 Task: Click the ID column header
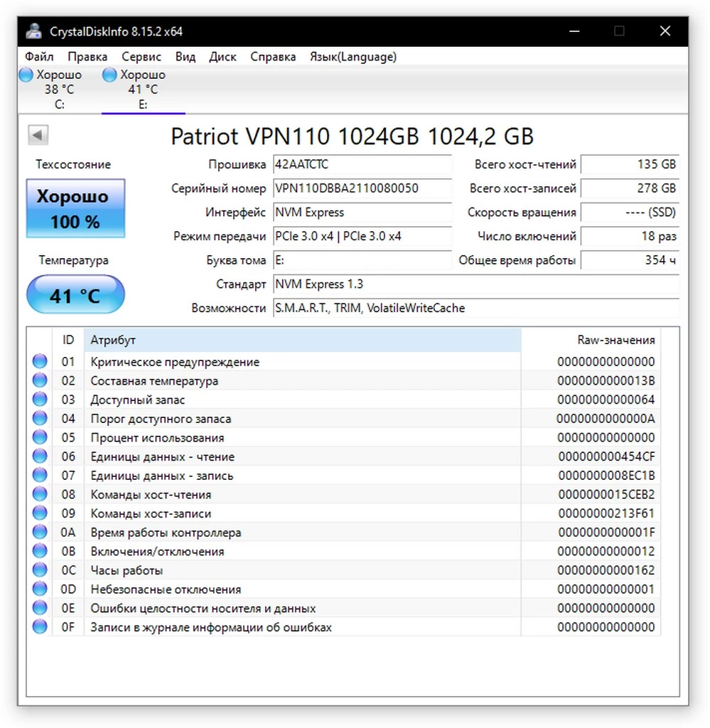pyautogui.click(x=68, y=340)
